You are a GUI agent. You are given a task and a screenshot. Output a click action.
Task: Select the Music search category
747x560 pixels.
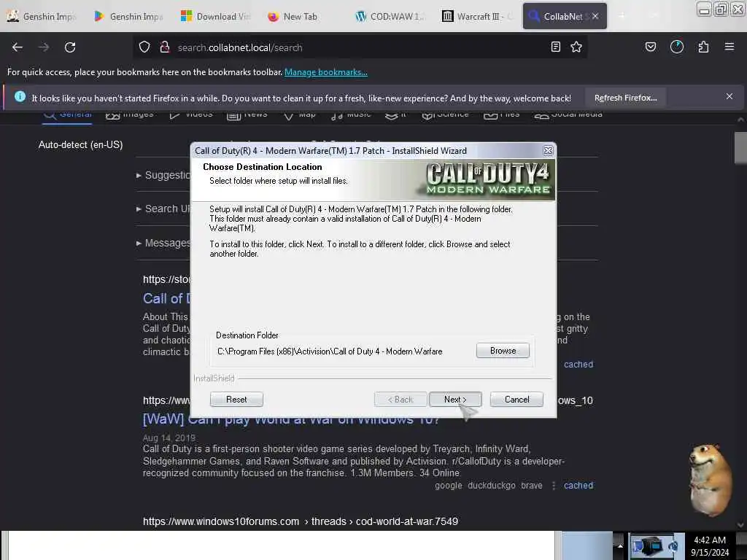[351, 115]
